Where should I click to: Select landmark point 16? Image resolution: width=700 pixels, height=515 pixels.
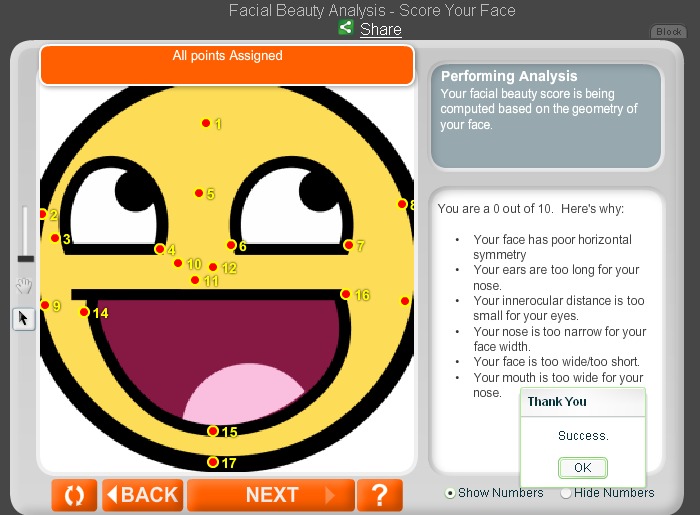pyautogui.click(x=346, y=294)
